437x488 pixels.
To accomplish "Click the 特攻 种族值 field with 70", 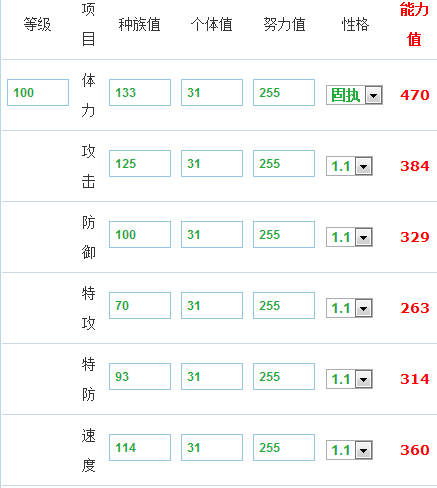I will coord(140,305).
